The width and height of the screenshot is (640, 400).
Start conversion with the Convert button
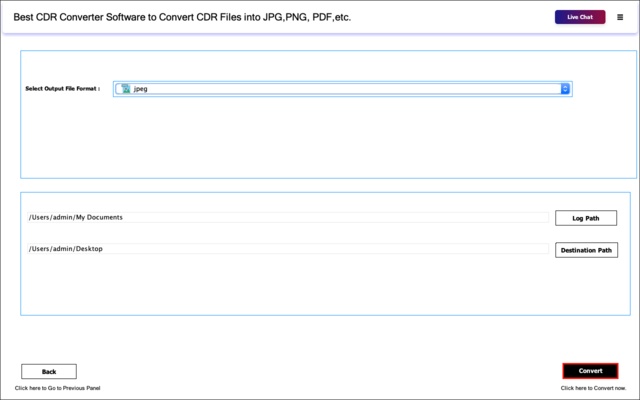(x=590, y=371)
